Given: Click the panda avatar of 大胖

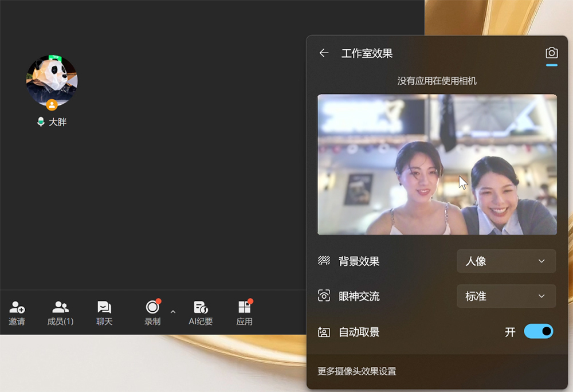Looking at the screenshot, I should 52,81.
